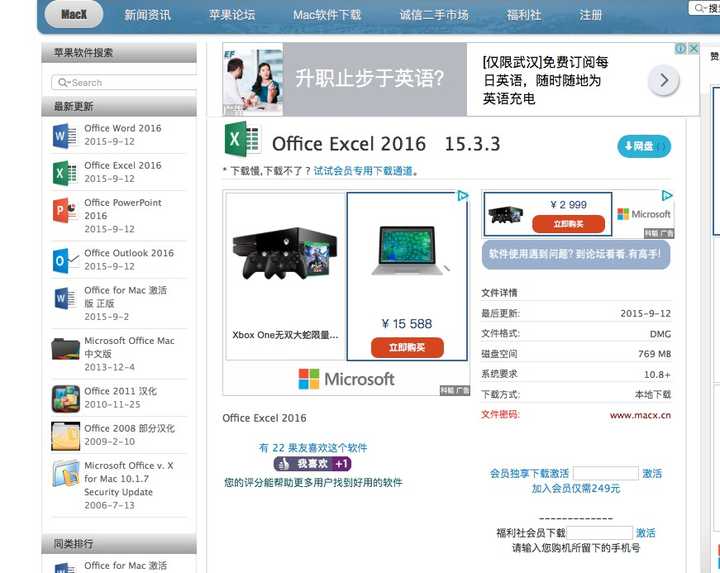720x573 pixels.
Task: Click 立即购买 under ¥15 588
Action: pos(407,348)
